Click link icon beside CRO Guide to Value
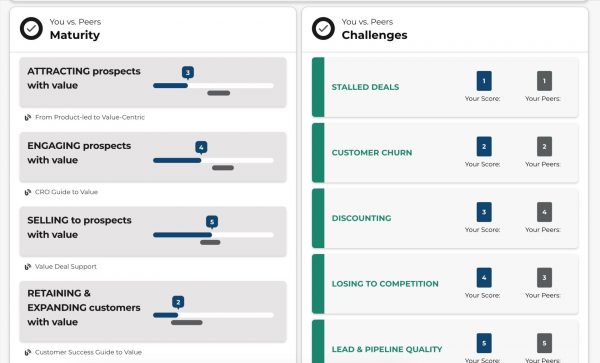 [28, 192]
